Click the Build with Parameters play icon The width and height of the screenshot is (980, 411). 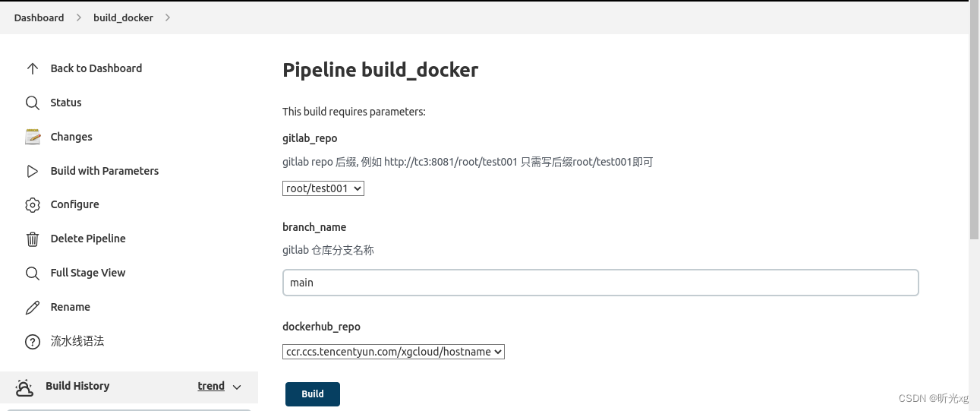[x=33, y=171]
